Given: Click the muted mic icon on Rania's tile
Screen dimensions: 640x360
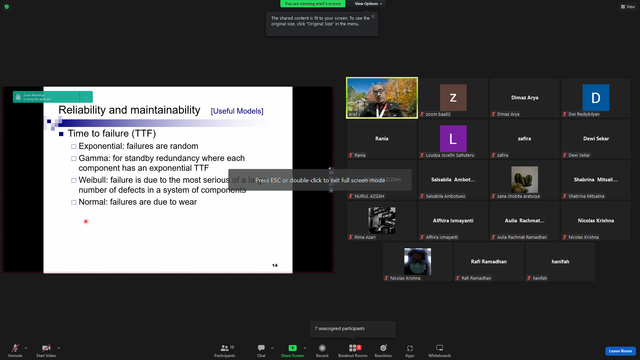Looking at the screenshot, I should (x=351, y=155).
